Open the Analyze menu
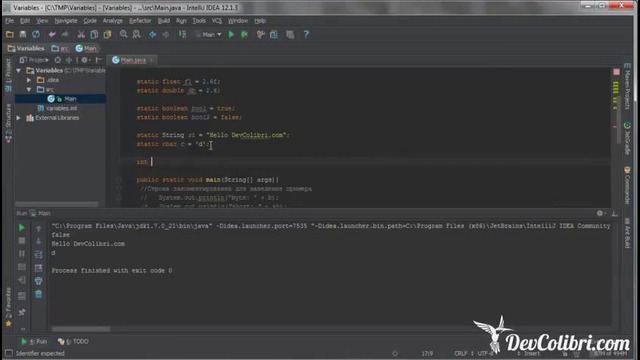This screenshot has width=640, height=360. pyautogui.click(x=113, y=21)
